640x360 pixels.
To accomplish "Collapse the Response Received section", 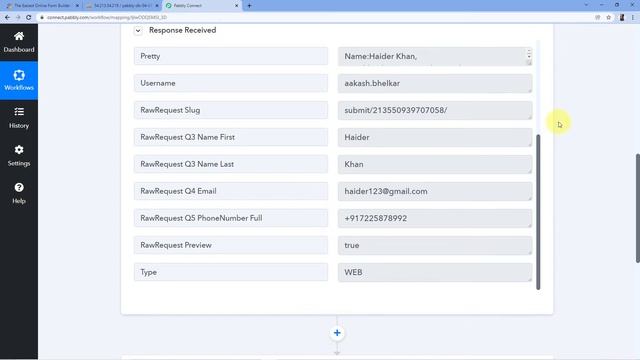I will [138, 31].
